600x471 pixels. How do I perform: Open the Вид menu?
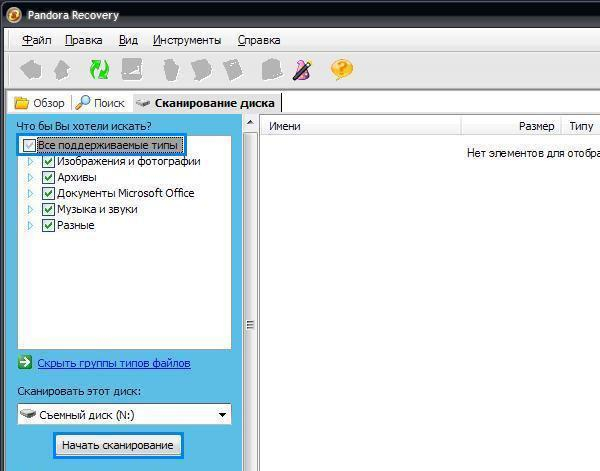128,40
